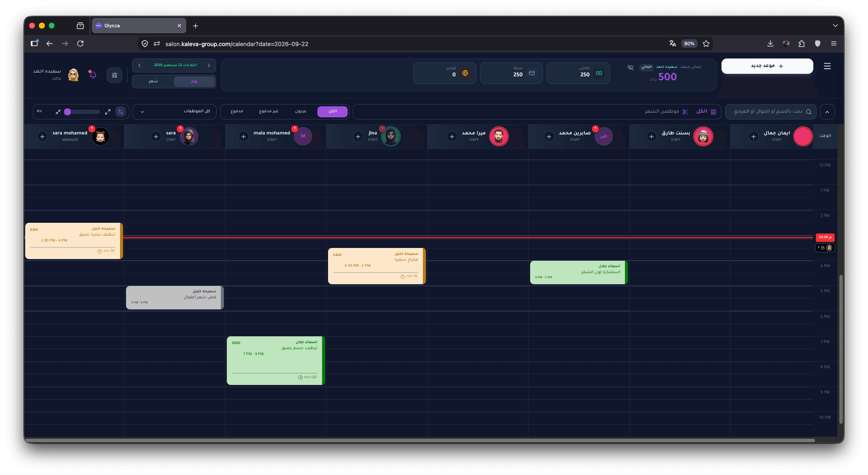This screenshot has height=475, width=868.
Task: Open the 2:30 PM تنظيف بشرة appointment card
Action: [74, 241]
